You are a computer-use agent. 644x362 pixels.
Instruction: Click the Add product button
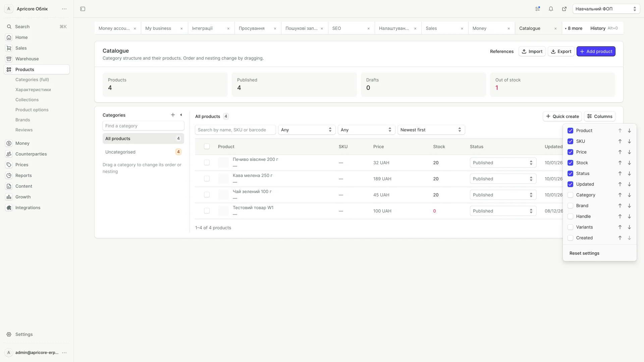(x=596, y=51)
